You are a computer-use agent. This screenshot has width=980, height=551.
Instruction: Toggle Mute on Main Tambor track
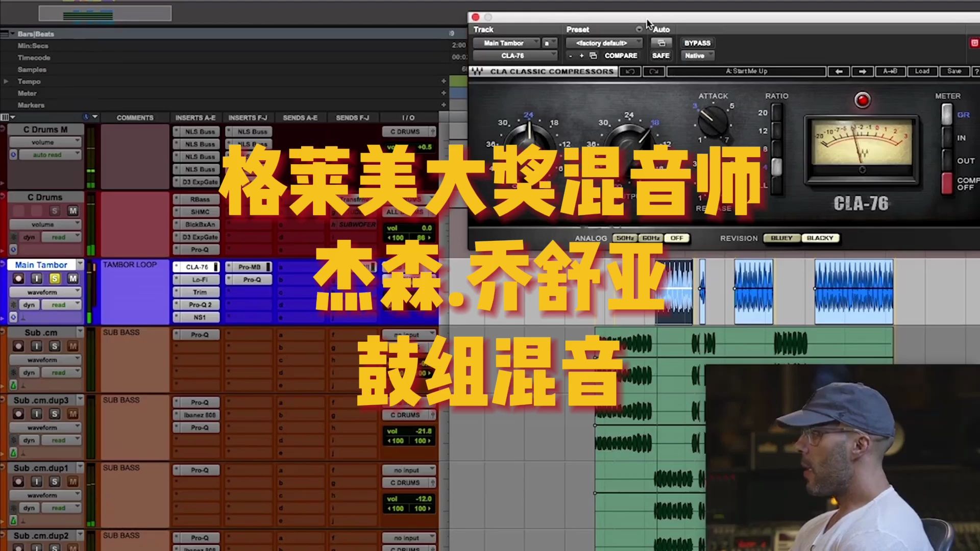(x=73, y=279)
